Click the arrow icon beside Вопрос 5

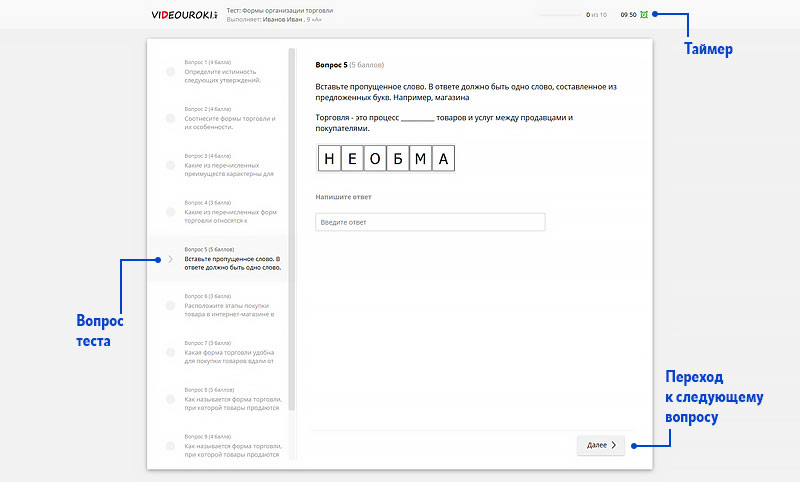point(170,260)
